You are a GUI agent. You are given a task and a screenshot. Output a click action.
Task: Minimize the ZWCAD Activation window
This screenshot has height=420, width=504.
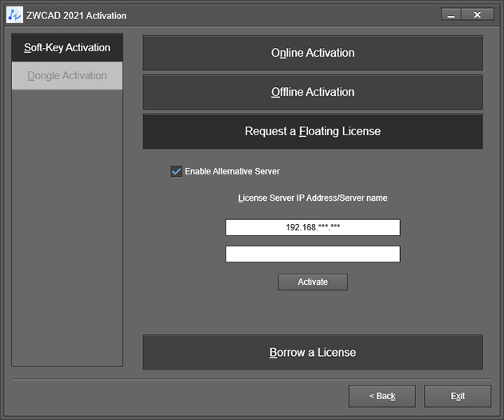point(453,14)
